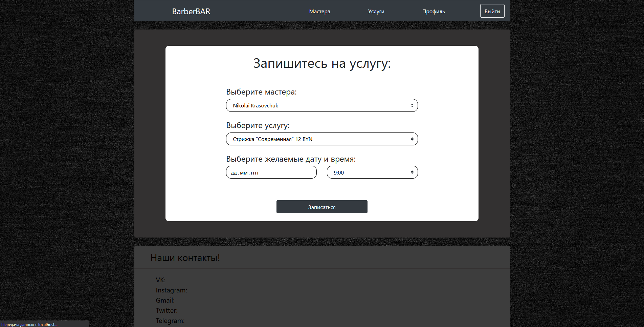644x327 pixels.
Task: Expand the service selection dropdown
Action: pyautogui.click(x=321, y=139)
